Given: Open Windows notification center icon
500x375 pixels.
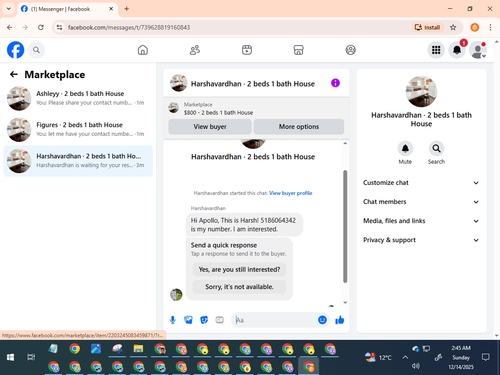Looking at the screenshot, I should tap(486, 357).
